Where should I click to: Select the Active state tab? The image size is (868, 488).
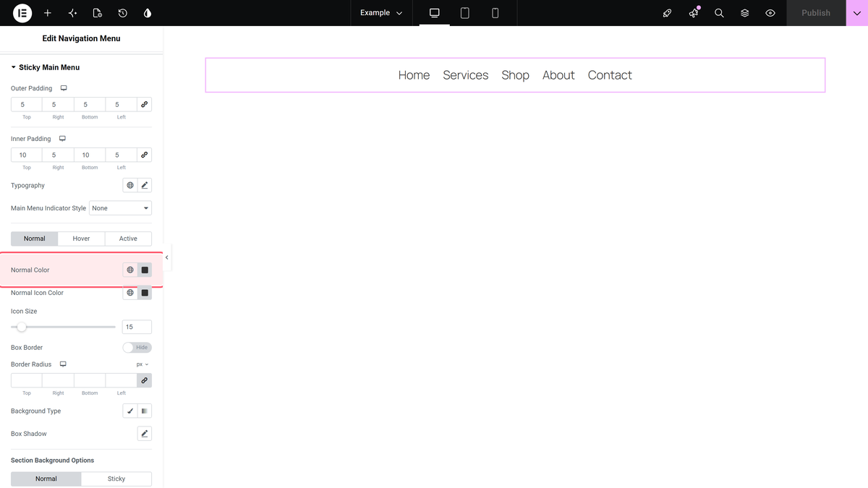click(x=128, y=239)
